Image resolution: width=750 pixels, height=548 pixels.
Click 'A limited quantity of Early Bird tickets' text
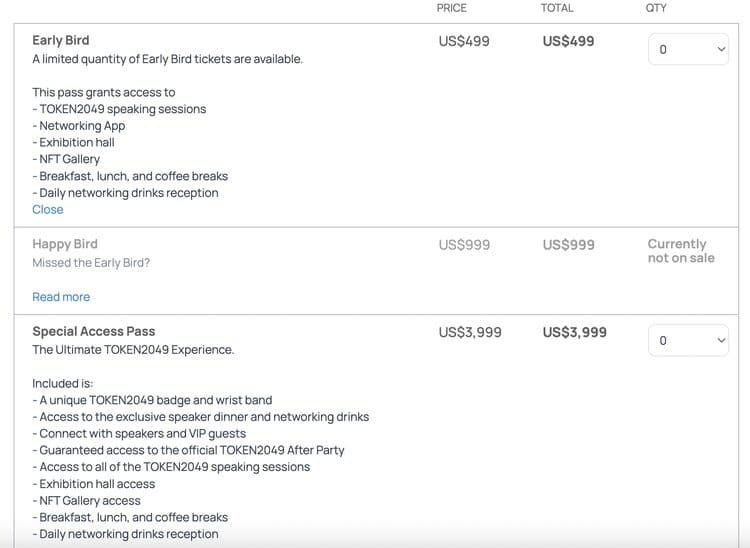coord(167,59)
